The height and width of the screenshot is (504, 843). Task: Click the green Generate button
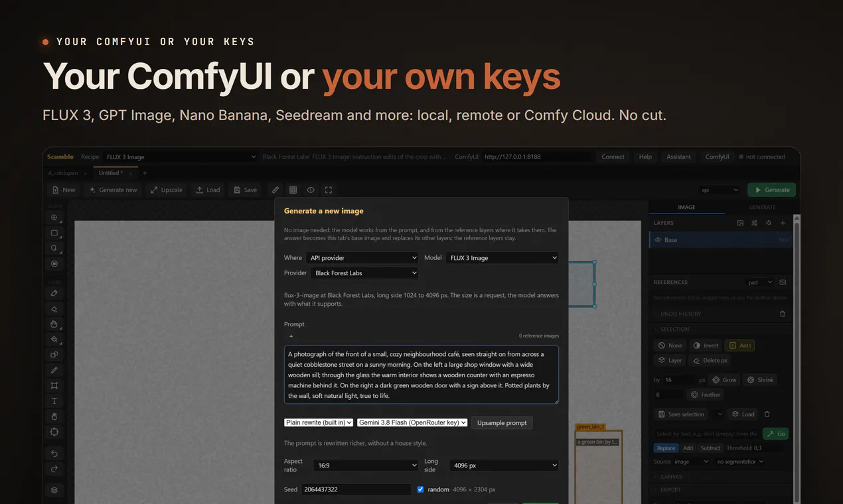[771, 190]
